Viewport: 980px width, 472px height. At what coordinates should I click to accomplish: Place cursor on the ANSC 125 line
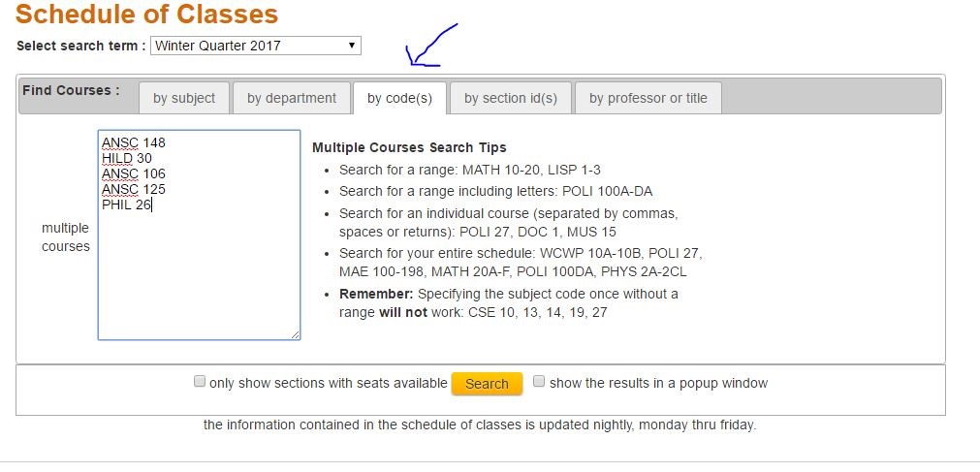click(x=134, y=189)
